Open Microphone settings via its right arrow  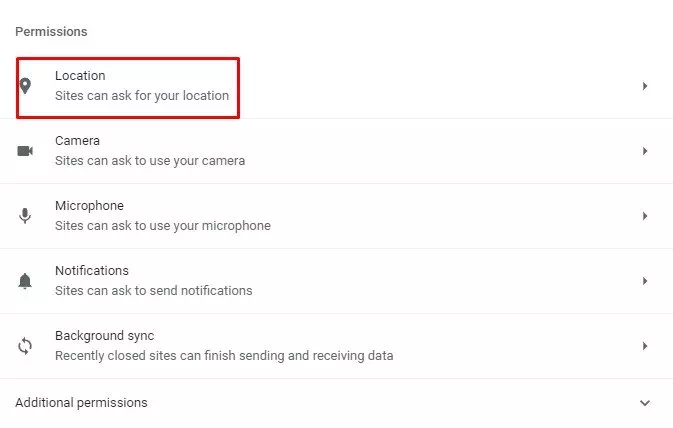645,216
